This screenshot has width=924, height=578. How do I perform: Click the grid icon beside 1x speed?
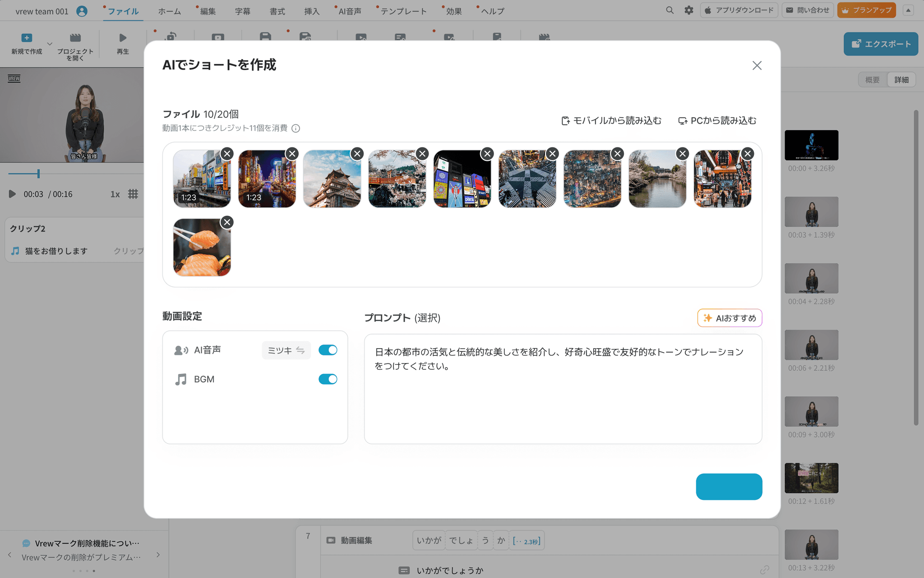pos(133,194)
